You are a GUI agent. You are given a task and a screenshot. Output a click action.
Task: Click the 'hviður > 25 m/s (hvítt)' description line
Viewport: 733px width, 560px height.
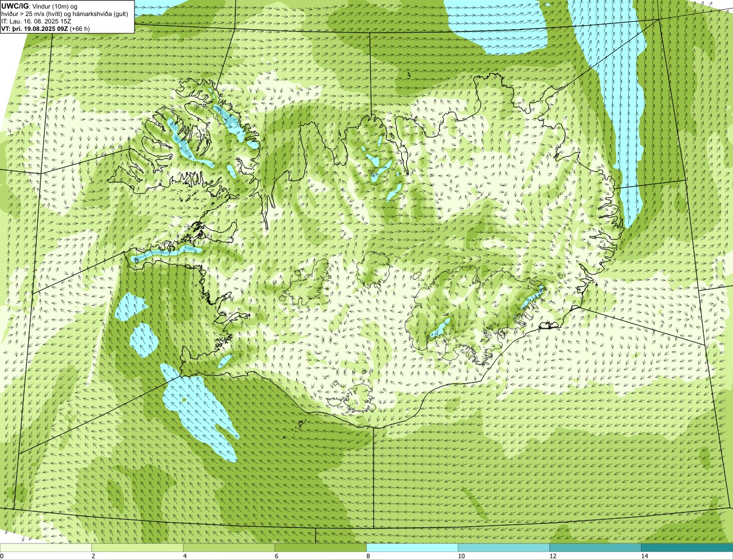65,14
